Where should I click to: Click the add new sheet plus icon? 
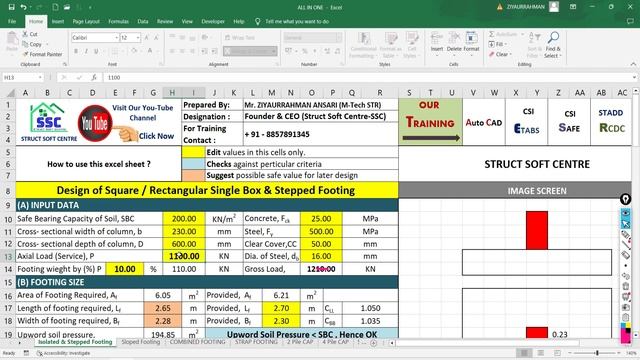(x=373, y=343)
